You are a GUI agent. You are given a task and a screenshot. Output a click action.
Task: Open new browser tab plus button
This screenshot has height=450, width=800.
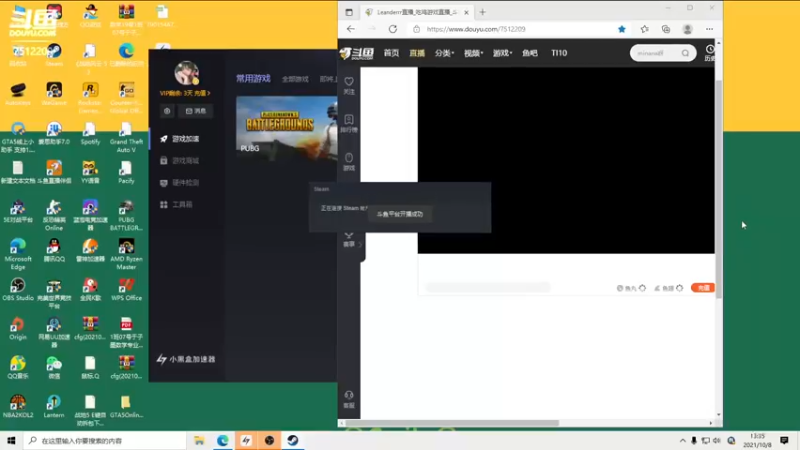coord(482,12)
